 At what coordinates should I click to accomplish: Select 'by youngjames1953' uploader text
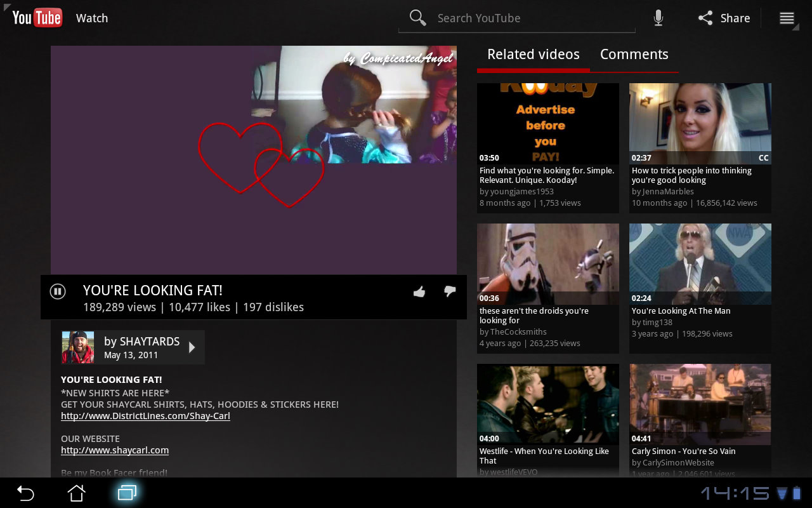pyautogui.click(x=516, y=192)
